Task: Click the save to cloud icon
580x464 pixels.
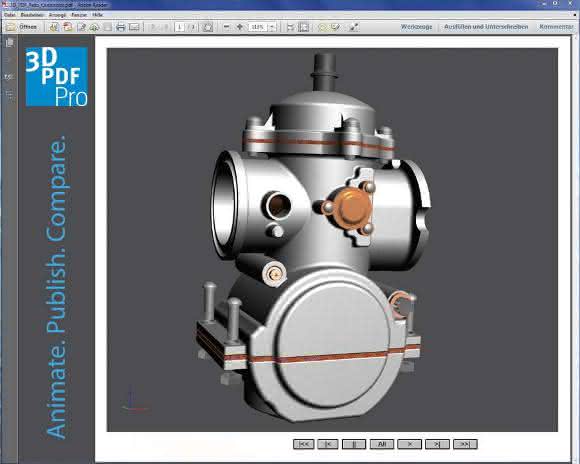Action: pyautogui.click(x=94, y=27)
